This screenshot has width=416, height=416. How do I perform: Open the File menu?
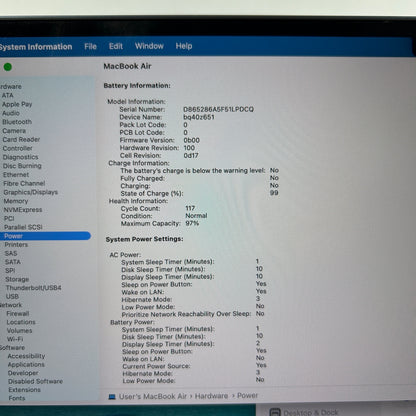90,46
